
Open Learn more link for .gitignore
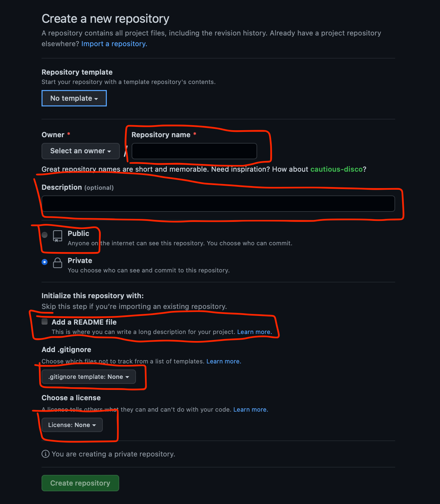point(224,361)
